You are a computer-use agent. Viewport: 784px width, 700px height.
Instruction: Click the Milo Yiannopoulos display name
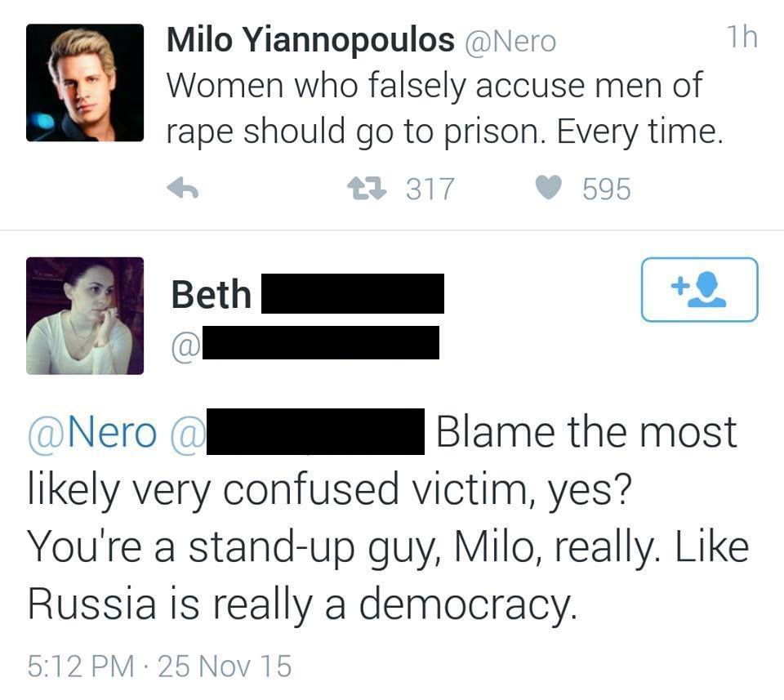coord(310,40)
